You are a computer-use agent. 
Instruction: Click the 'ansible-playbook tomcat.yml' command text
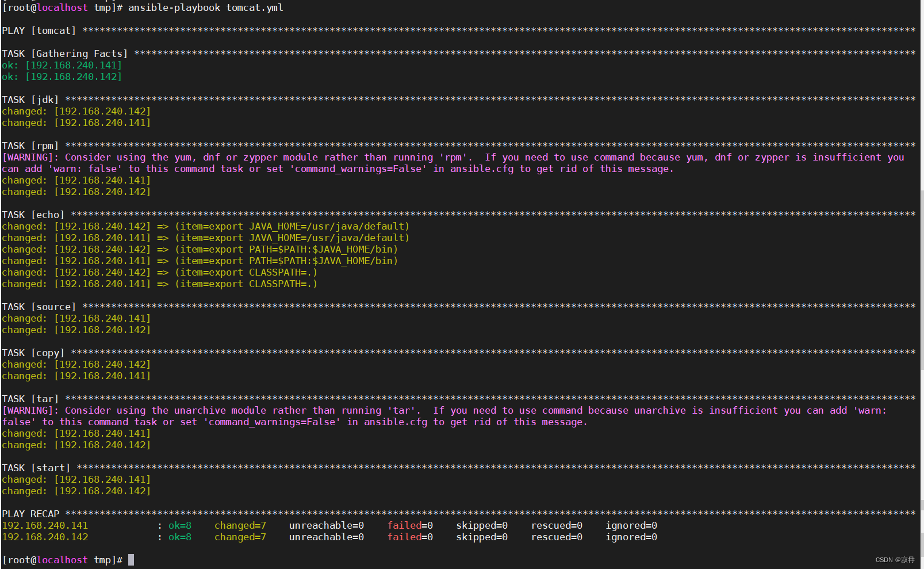pos(205,8)
